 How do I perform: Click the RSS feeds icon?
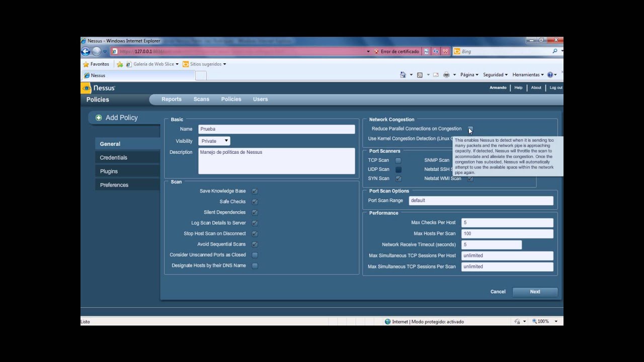pos(420,75)
